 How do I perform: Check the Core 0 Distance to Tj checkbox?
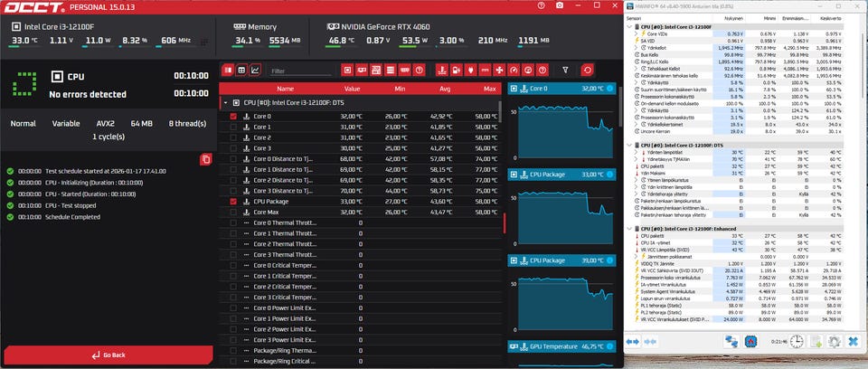tap(233, 159)
